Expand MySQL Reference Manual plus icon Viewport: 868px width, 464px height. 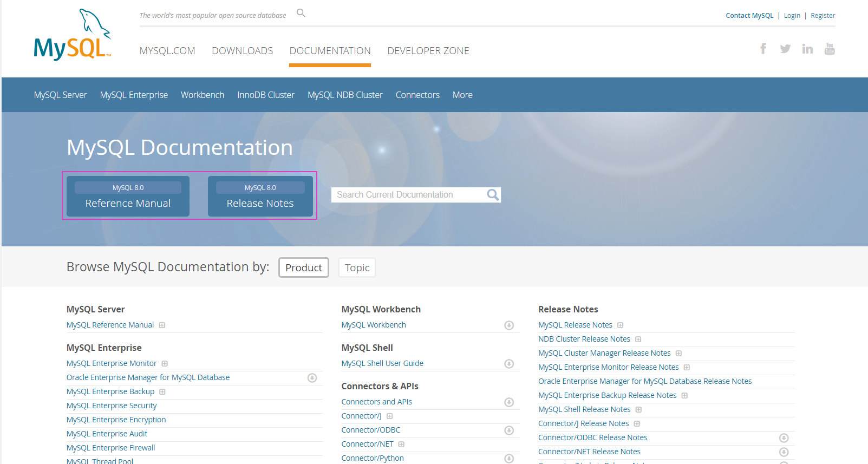pos(162,325)
